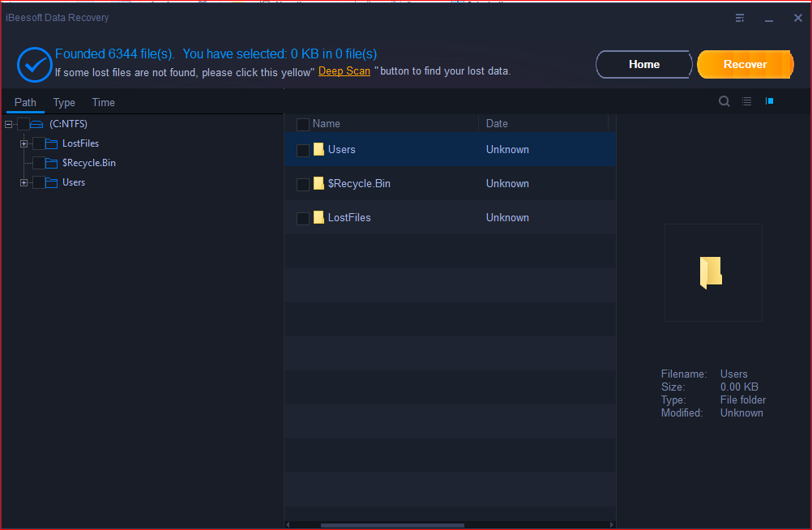
Task: Click the C:NTFS drive icon
Action: [x=36, y=124]
